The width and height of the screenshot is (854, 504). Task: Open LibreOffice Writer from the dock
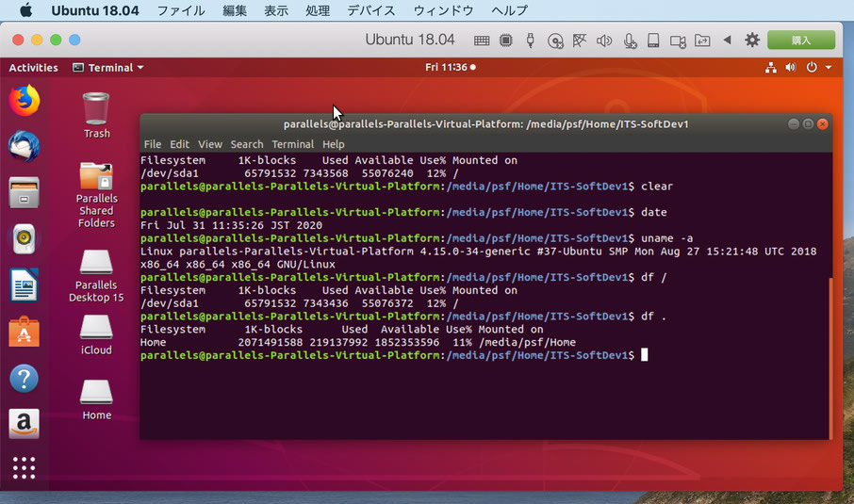pos(25,285)
